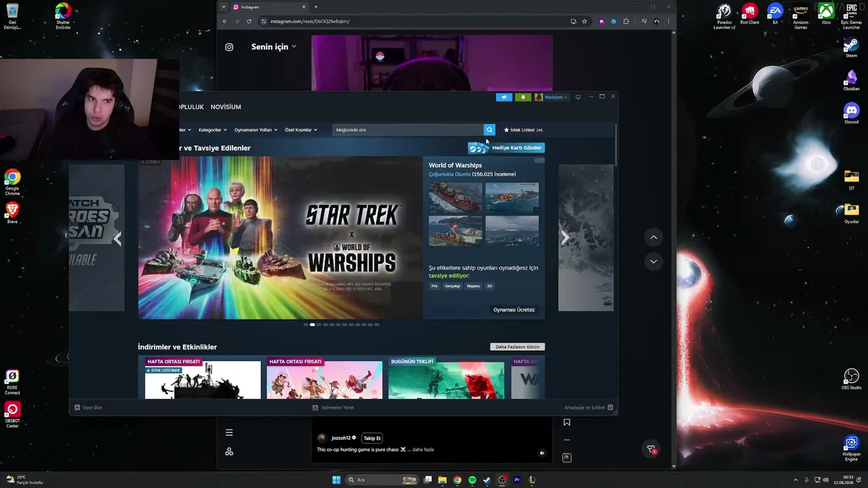Open Premiere Pro from the taskbar
The image size is (868, 488).
pos(517,480)
